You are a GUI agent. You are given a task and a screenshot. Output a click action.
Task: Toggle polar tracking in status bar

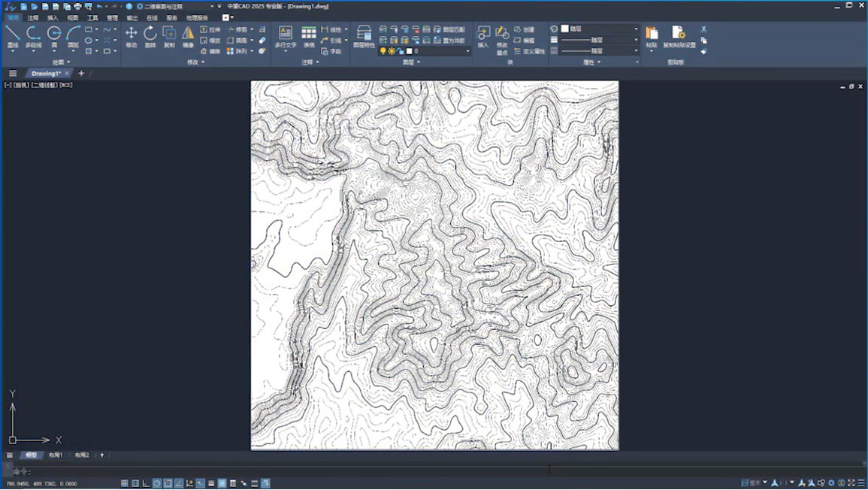pos(157,483)
